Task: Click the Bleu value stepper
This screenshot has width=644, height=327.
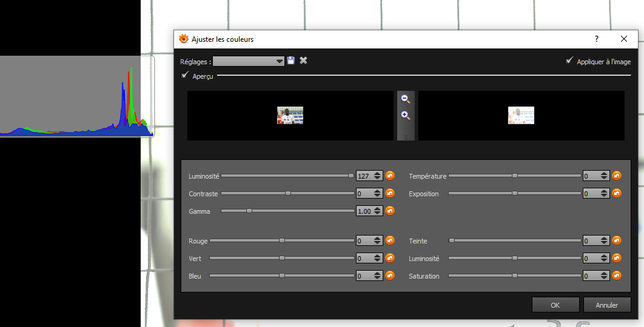Action: click(369, 276)
